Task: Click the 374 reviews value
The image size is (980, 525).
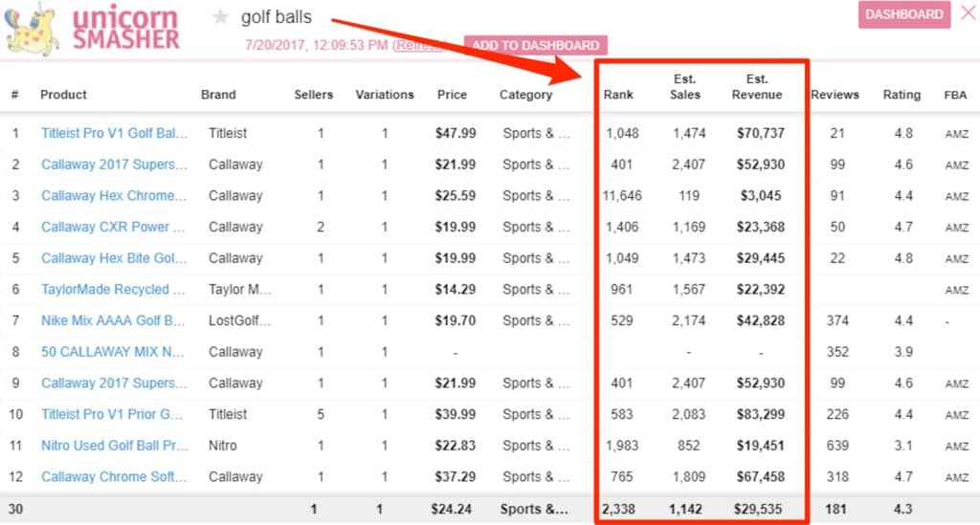Action: tap(837, 320)
